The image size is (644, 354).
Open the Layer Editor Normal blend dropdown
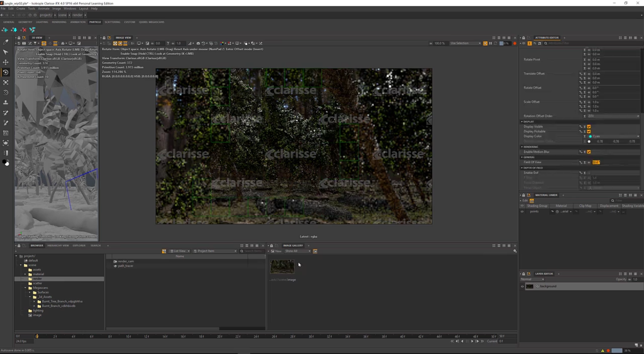tap(532, 279)
